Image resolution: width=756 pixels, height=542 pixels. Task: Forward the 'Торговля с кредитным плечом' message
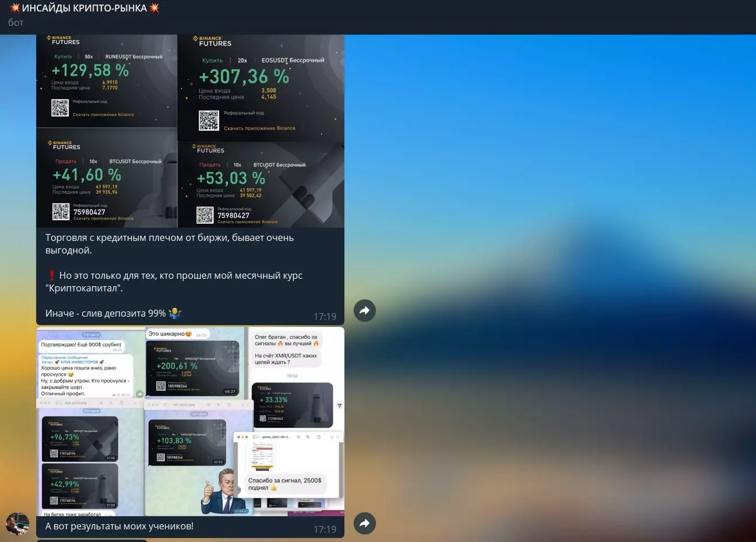click(x=365, y=311)
